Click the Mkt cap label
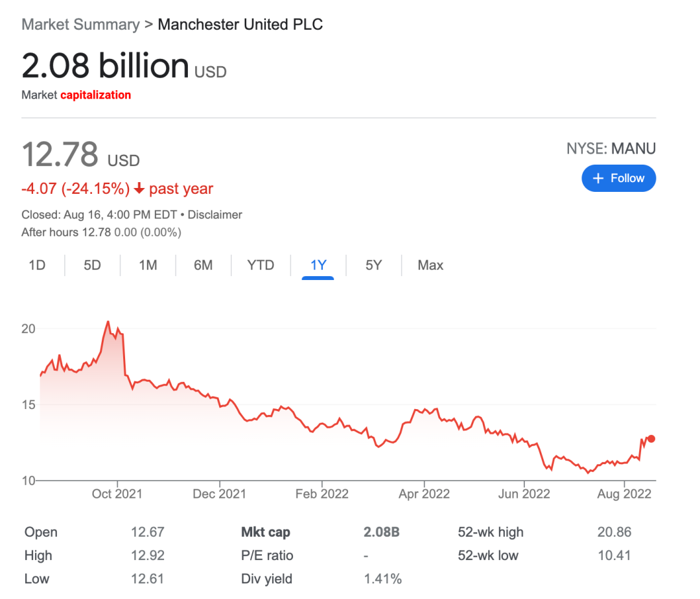Image resolution: width=700 pixels, height=599 pixels. [x=265, y=532]
